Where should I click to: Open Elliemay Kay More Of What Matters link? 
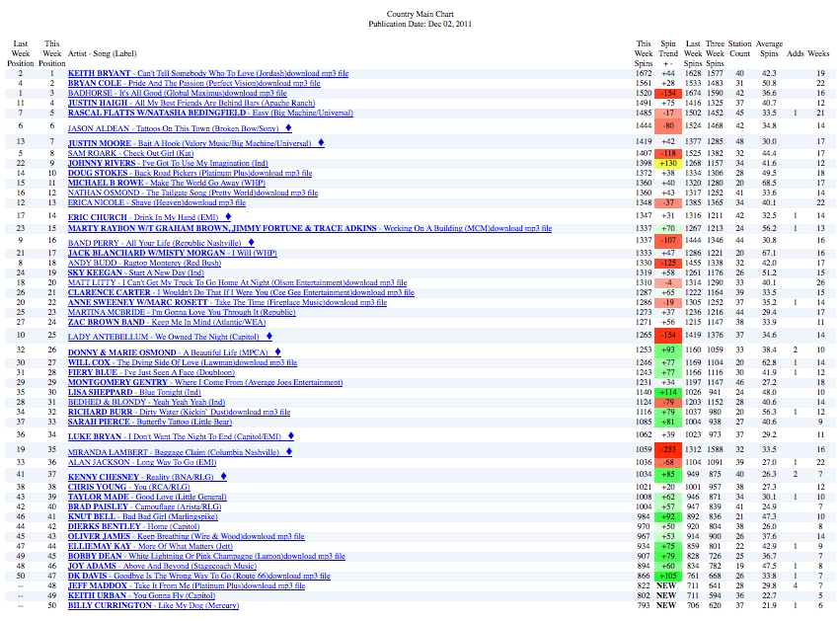[x=151, y=546]
